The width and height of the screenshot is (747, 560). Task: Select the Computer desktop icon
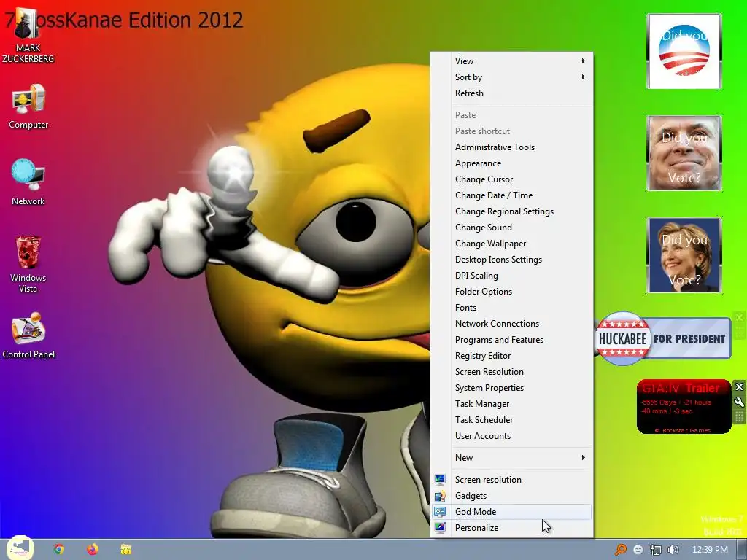(28, 106)
